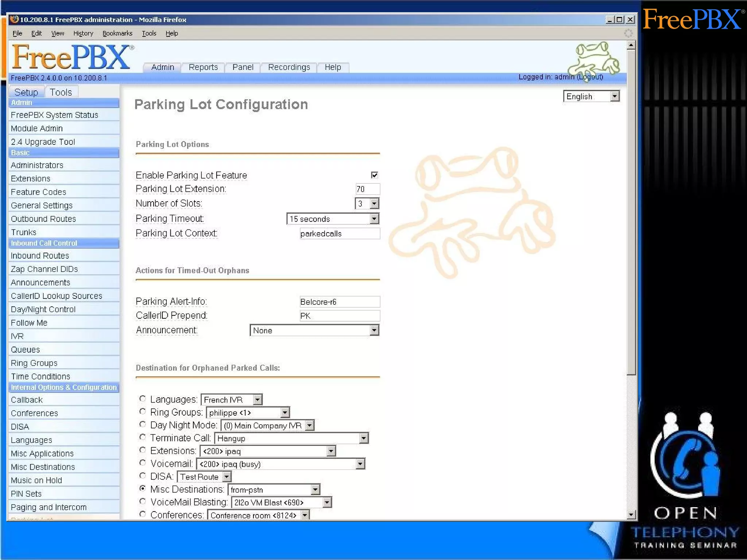Select the Ring Groups destination radio button
The height and width of the screenshot is (560, 747).
[x=143, y=412]
